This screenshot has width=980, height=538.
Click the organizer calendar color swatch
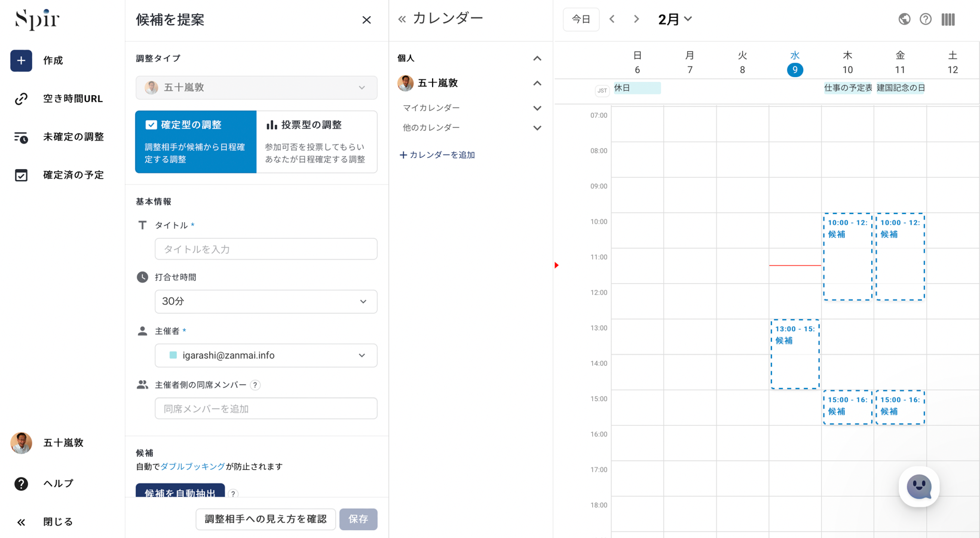[x=173, y=355]
